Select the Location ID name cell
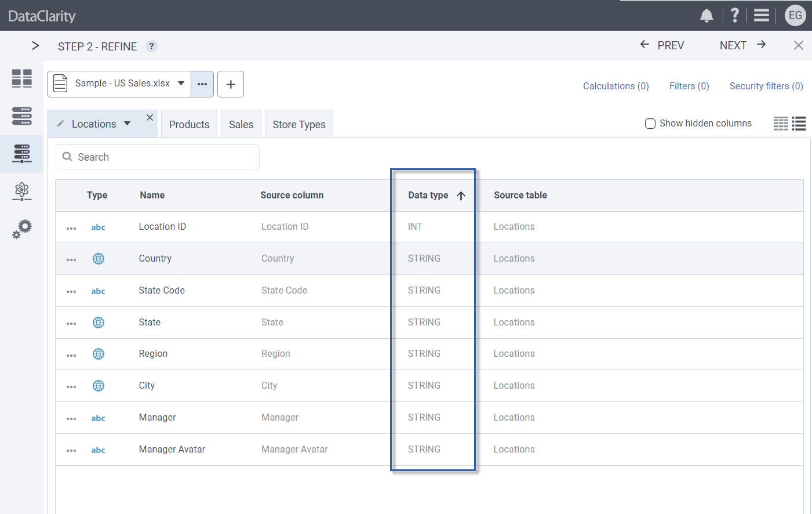 [x=162, y=227]
